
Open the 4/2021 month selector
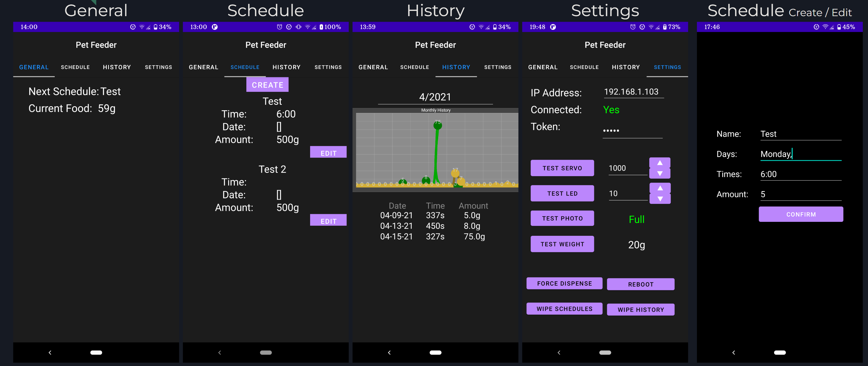tap(435, 97)
